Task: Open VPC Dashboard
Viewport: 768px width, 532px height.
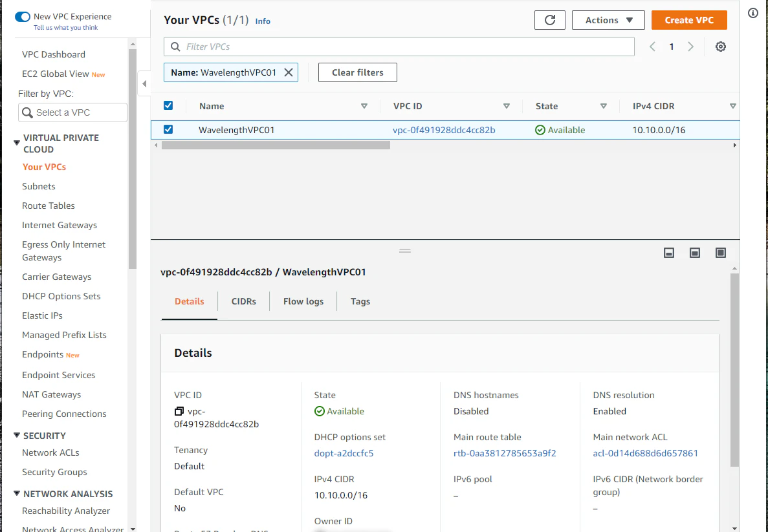Action: (x=54, y=54)
